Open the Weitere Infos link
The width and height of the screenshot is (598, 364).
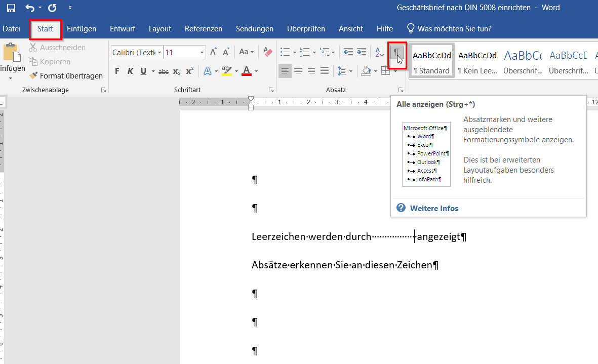pos(434,208)
